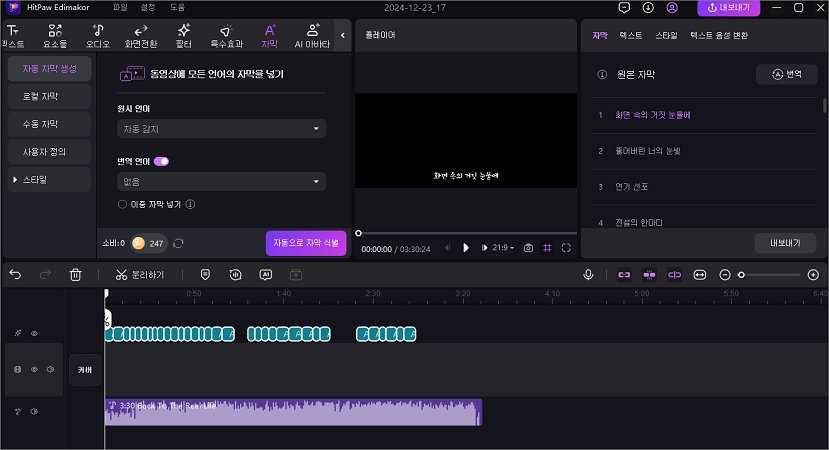The width and height of the screenshot is (829, 450).
Task: Switch to the 스타일 tab in right panel
Action: pyautogui.click(x=666, y=35)
